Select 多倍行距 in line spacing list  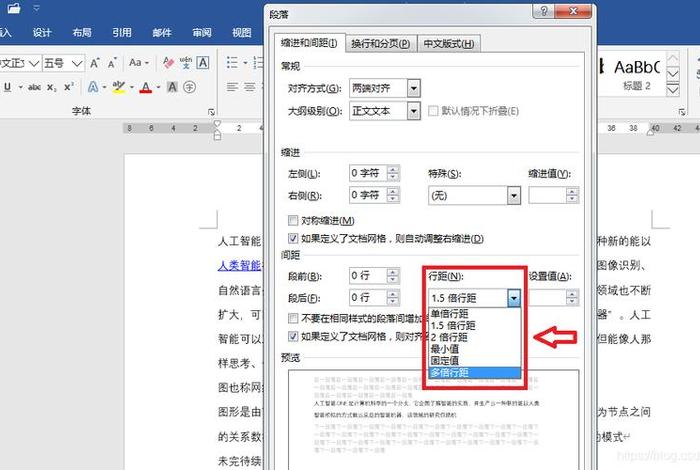(475, 372)
